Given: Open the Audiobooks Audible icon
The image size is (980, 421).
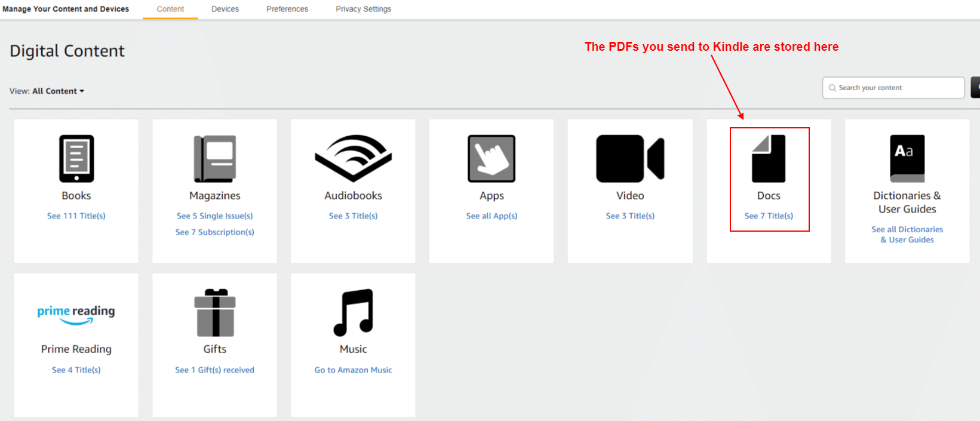Looking at the screenshot, I should pyautogui.click(x=354, y=158).
